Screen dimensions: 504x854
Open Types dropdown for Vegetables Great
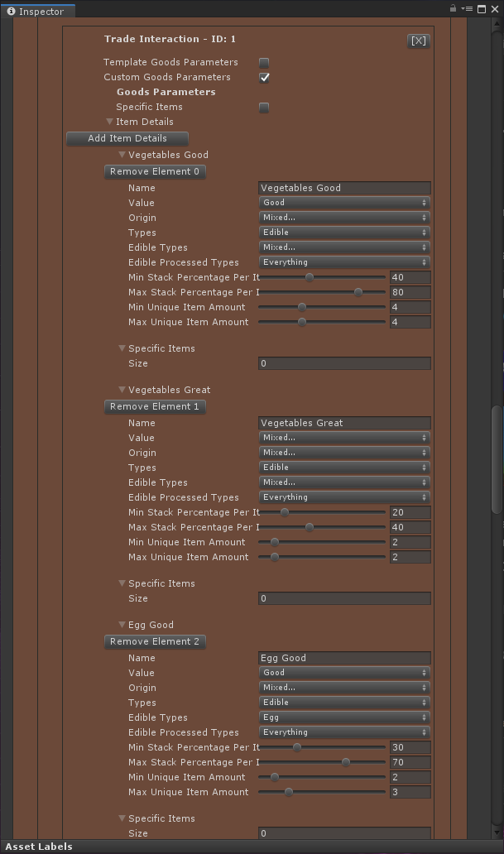coord(344,468)
